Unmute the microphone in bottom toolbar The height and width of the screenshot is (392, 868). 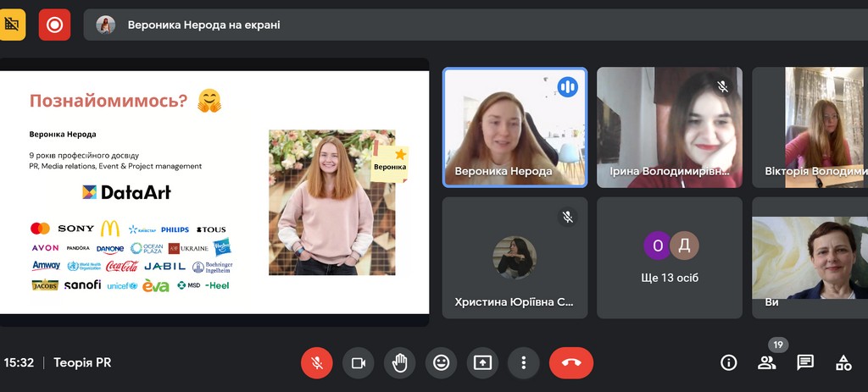tap(317, 362)
